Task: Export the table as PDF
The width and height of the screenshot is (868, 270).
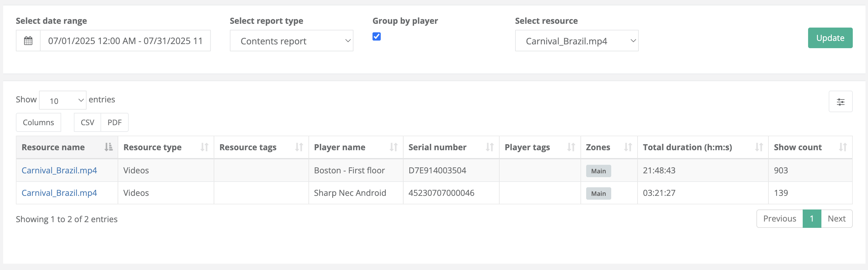Action: (114, 123)
